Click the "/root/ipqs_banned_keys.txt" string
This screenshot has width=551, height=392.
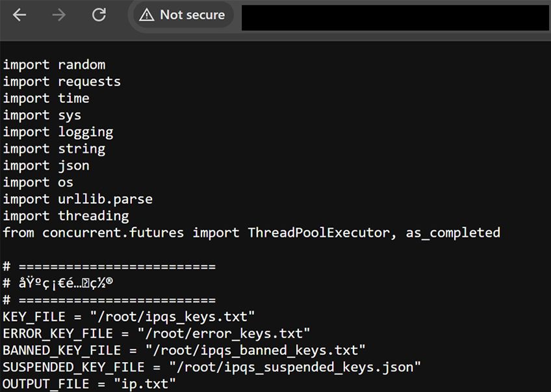point(255,350)
